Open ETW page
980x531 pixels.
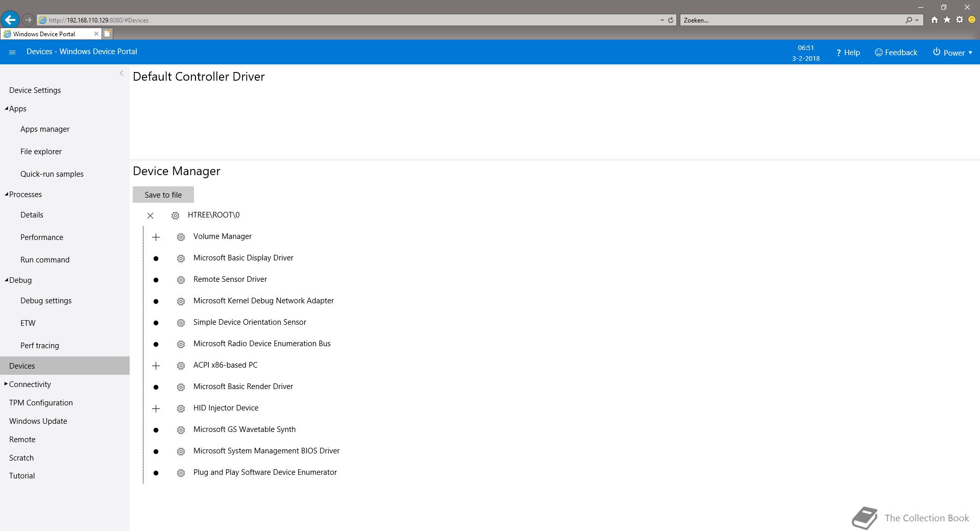coord(28,323)
